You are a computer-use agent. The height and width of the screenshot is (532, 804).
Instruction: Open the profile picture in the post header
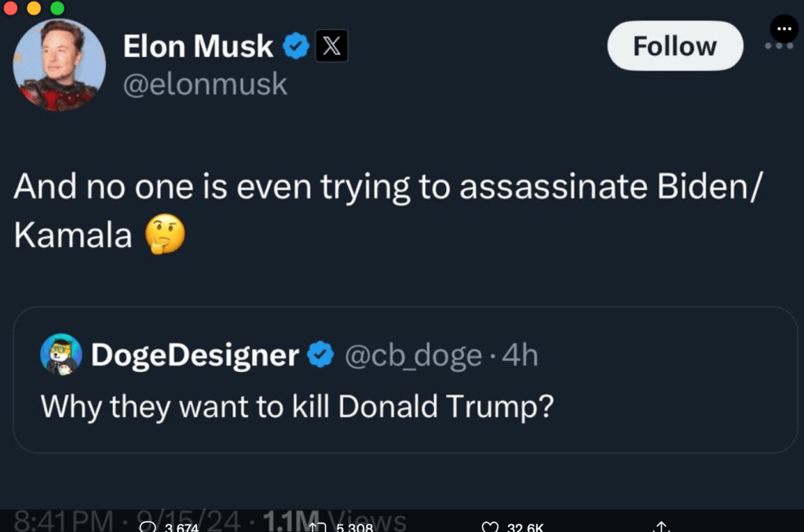pos(59,65)
